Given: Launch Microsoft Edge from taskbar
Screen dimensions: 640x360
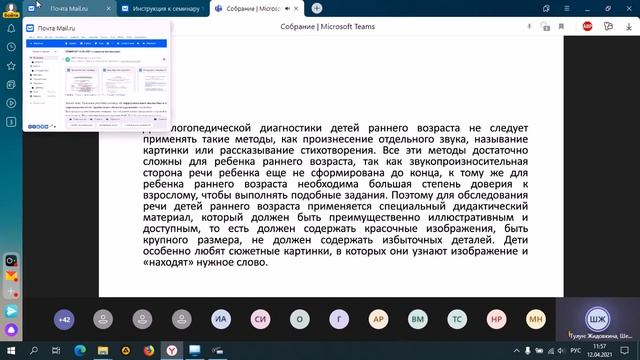Looking at the screenshot, I should (x=80, y=351).
